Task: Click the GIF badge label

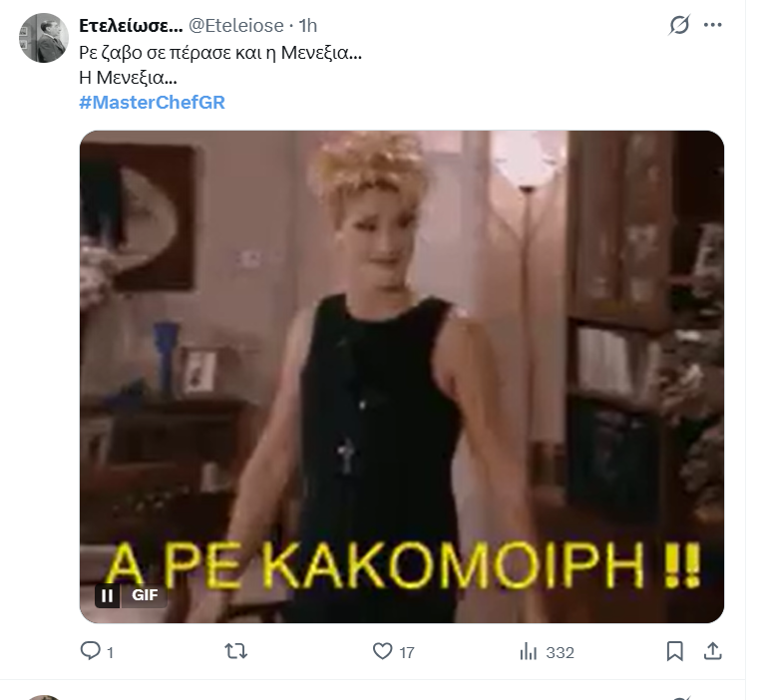Action: pyautogui.click(x=145, y=595)
